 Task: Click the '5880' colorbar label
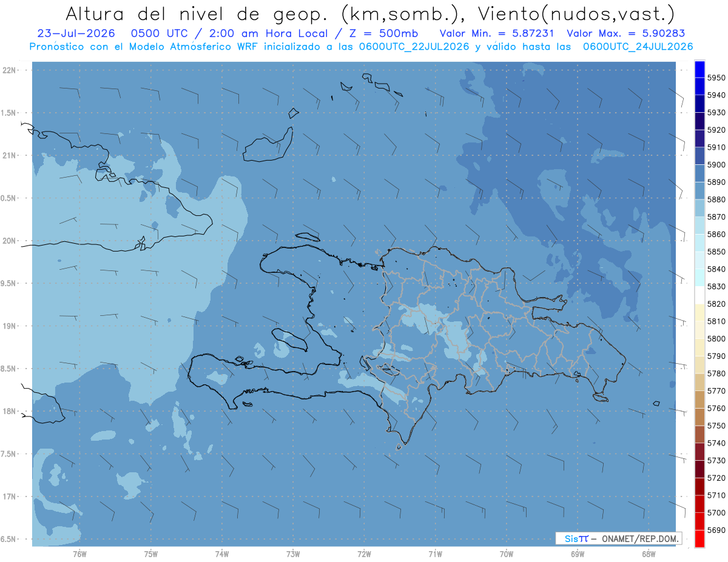pos(716,199)
